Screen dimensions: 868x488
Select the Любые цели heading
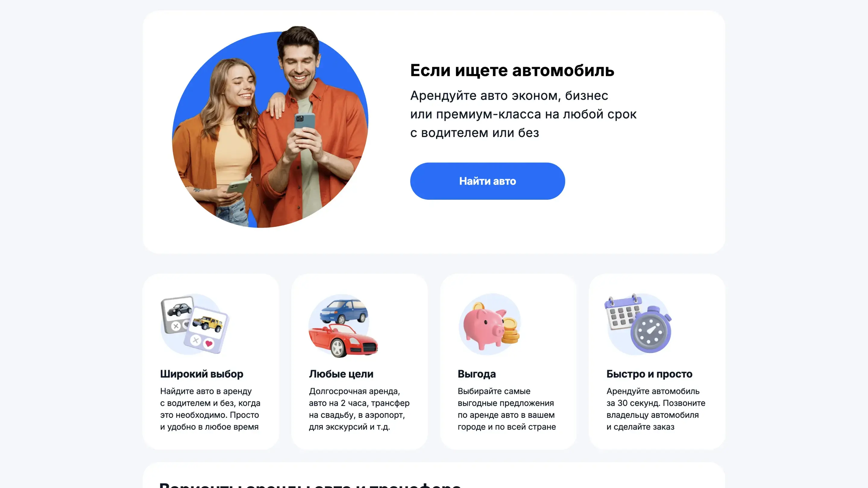coord(341,374)
